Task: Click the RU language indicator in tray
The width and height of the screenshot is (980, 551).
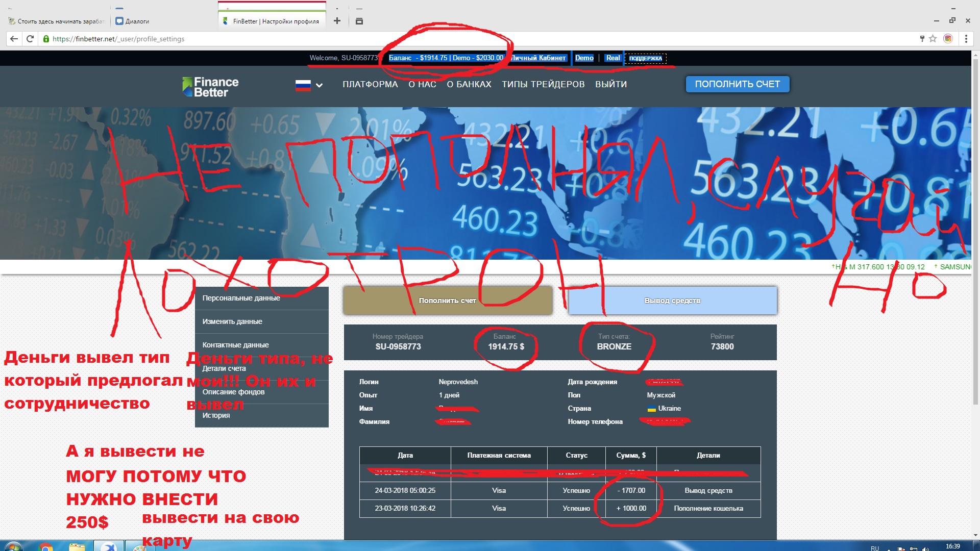Action: pyautogui.click(x=875, y=548)
